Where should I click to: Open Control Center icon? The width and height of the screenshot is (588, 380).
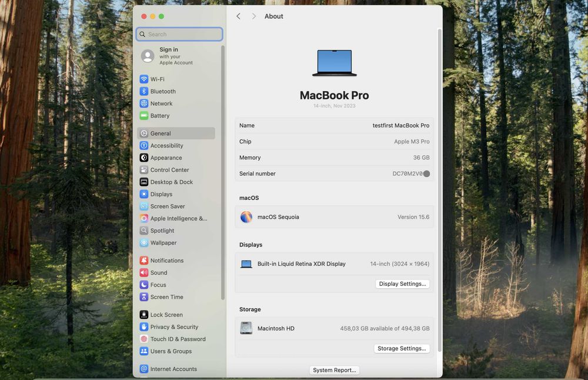point(144,169)
